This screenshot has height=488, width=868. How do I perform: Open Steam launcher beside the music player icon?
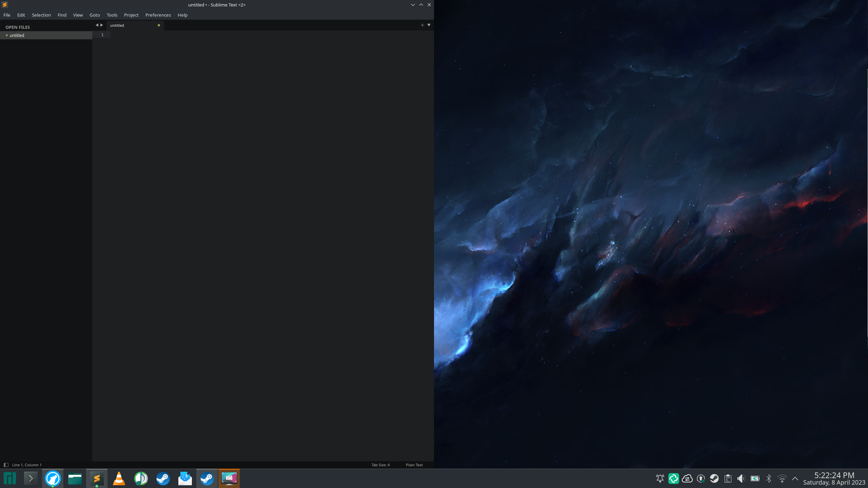[163, 479]
